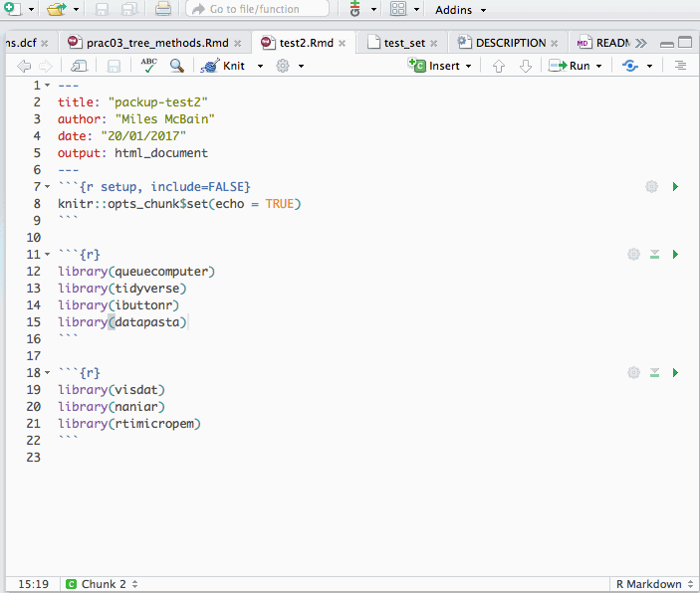This screenshot has width=700, height=593.
Task: Click the new file icon
Action: [13, 9]
